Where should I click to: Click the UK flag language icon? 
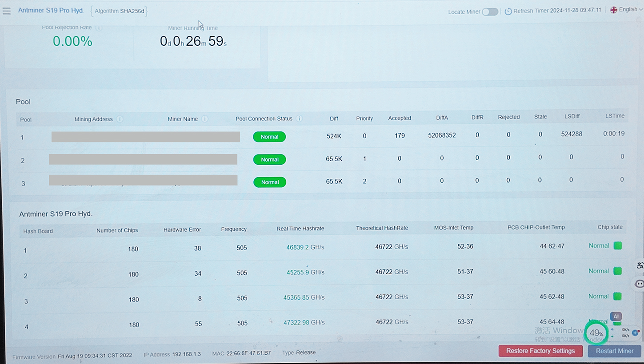tap(614, 10)
